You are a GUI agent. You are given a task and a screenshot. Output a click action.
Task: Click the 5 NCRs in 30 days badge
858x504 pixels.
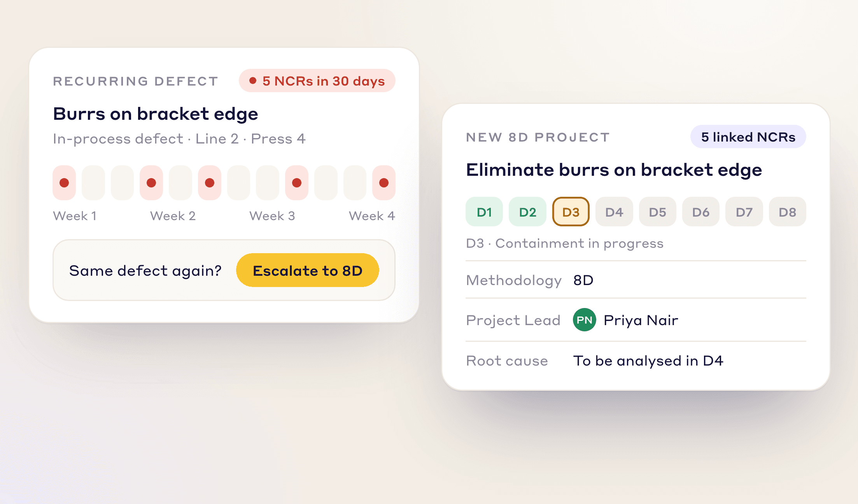[x=317, y=81]
